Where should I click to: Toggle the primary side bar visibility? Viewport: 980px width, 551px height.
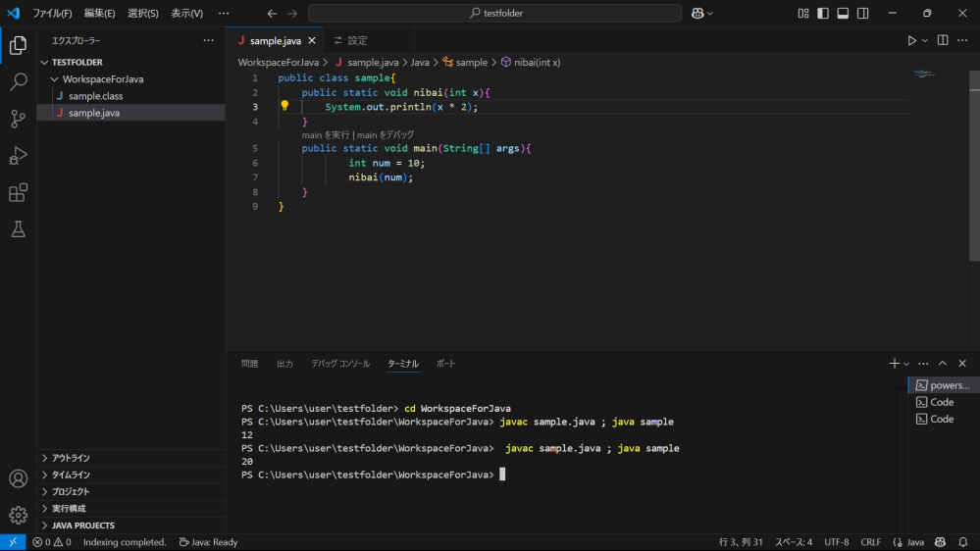coord(823,13)
